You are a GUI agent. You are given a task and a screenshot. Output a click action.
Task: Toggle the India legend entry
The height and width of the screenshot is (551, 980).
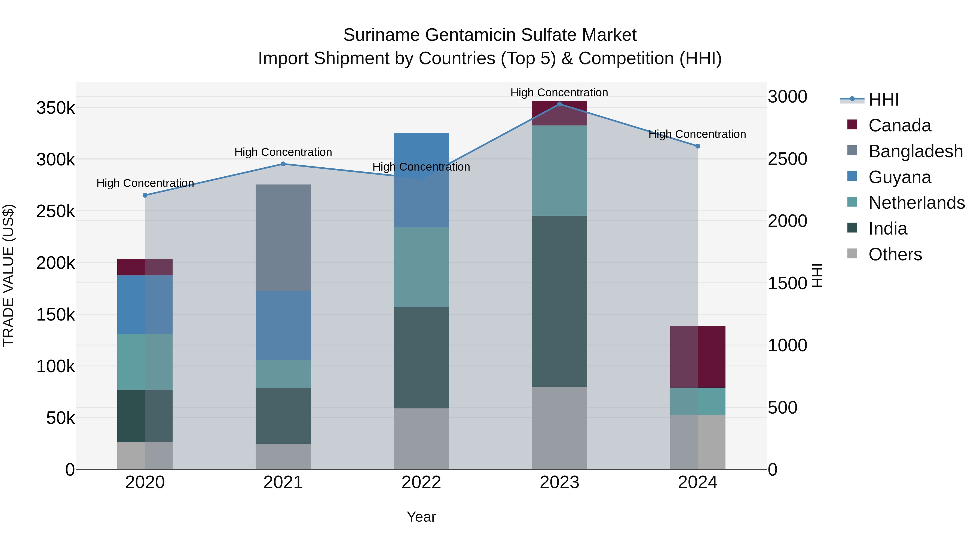(x=877, y=228)
